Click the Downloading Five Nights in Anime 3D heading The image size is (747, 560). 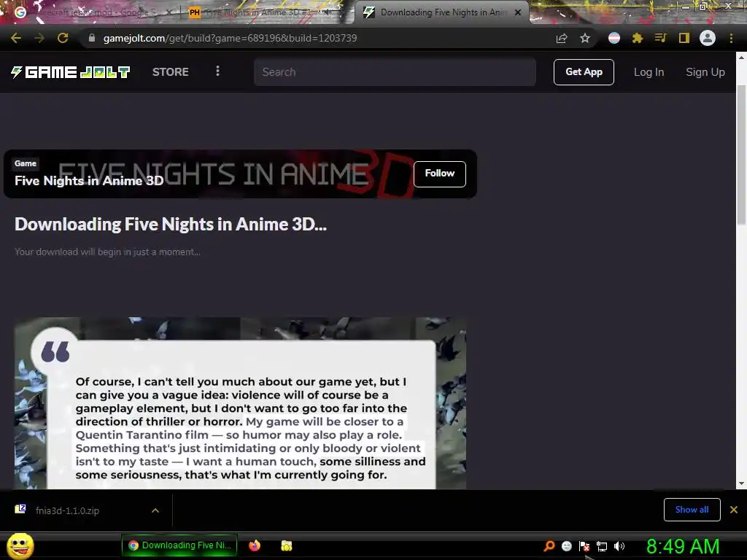tap(171, 225)
